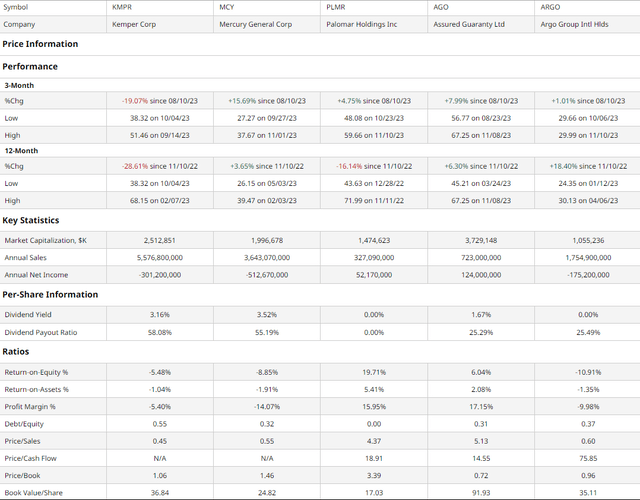Select the Assured Guaranty Ltd company name
Screen dimensions: 640x500
click(469, 24)
